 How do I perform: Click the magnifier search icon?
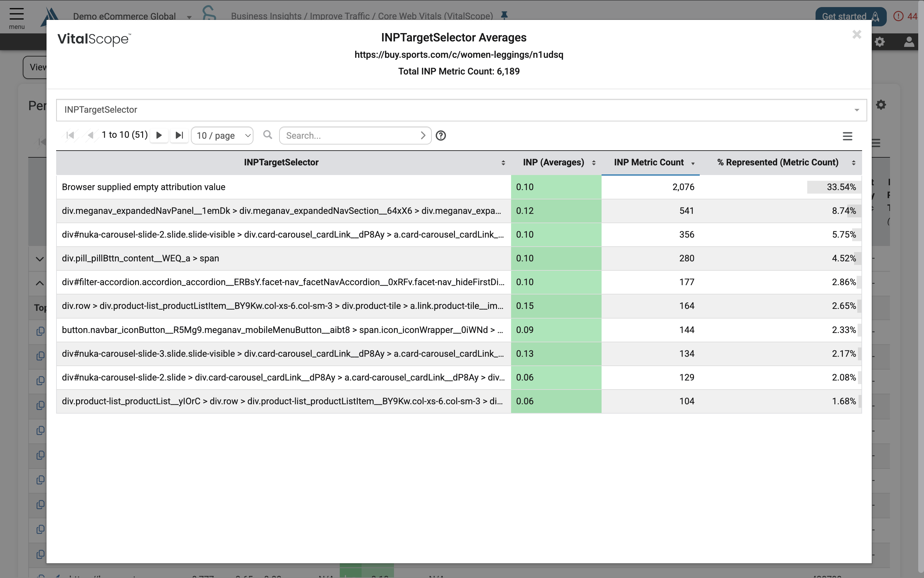click(268, 135)
